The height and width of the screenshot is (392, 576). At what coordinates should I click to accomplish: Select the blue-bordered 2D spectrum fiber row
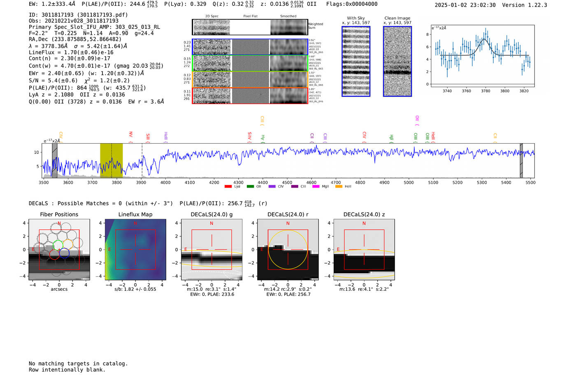point(250,47)
